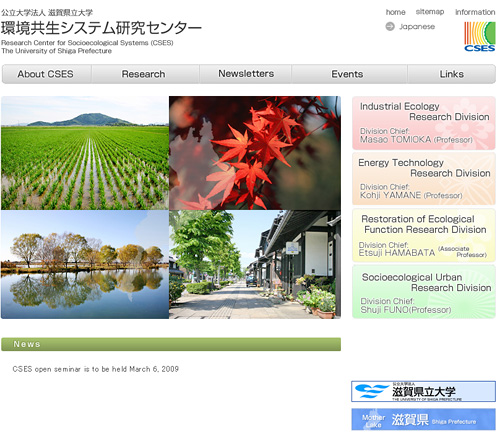Open the information link
500x436 pixels.
(475, 12)
